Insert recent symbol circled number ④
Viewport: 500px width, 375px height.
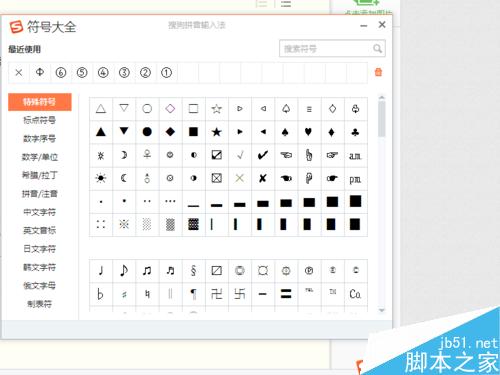pos(103,72)
